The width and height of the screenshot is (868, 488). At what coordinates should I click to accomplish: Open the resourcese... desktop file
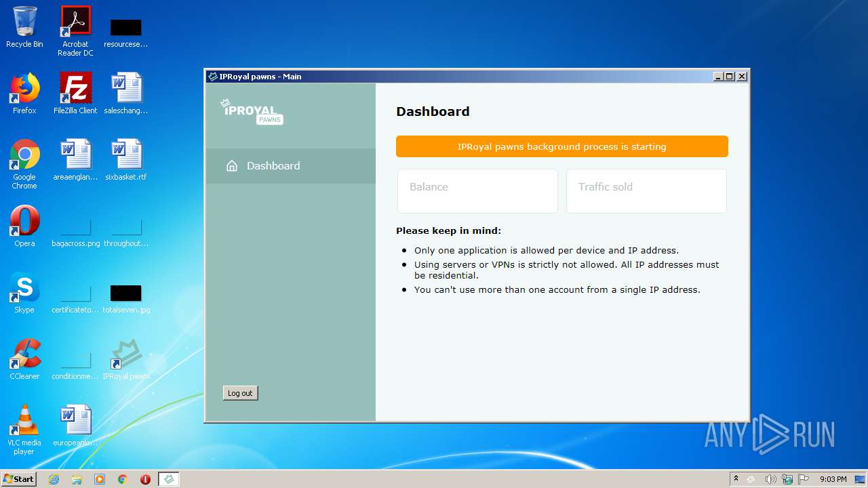point(126,33)
